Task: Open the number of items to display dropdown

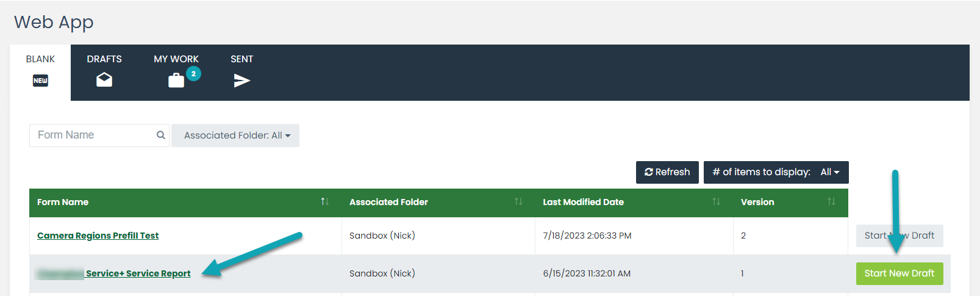Action: [x=776, y=172]
